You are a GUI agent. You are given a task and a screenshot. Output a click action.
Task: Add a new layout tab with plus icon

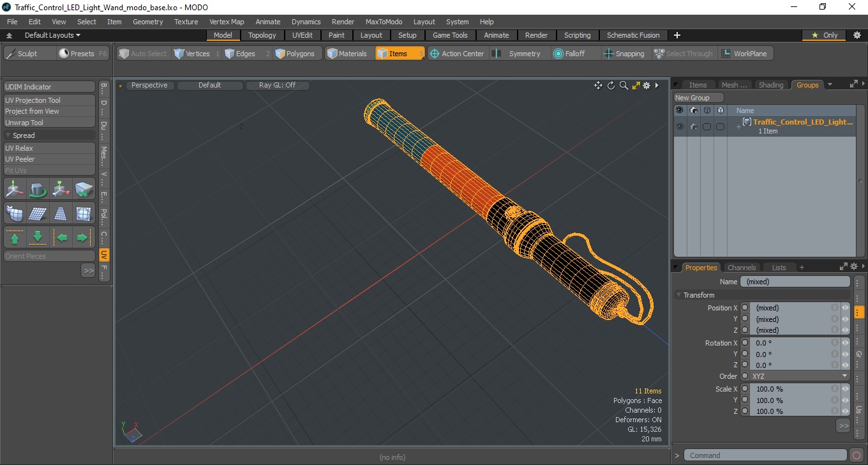pos(677,35)
